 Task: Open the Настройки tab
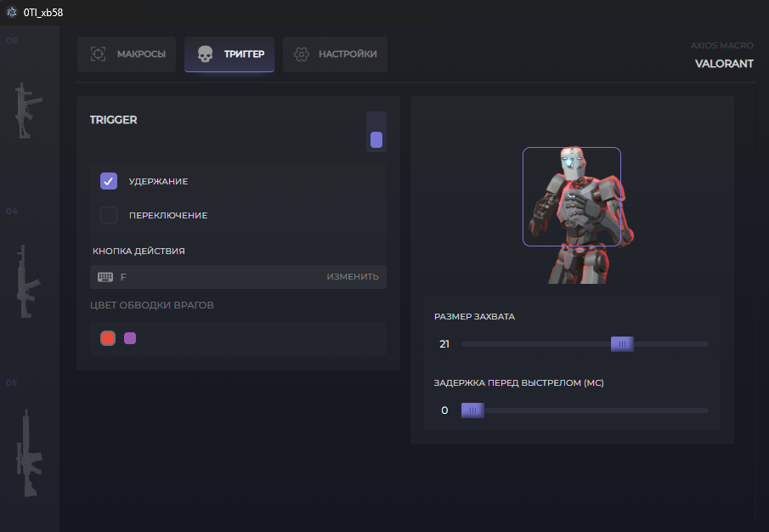335,54
